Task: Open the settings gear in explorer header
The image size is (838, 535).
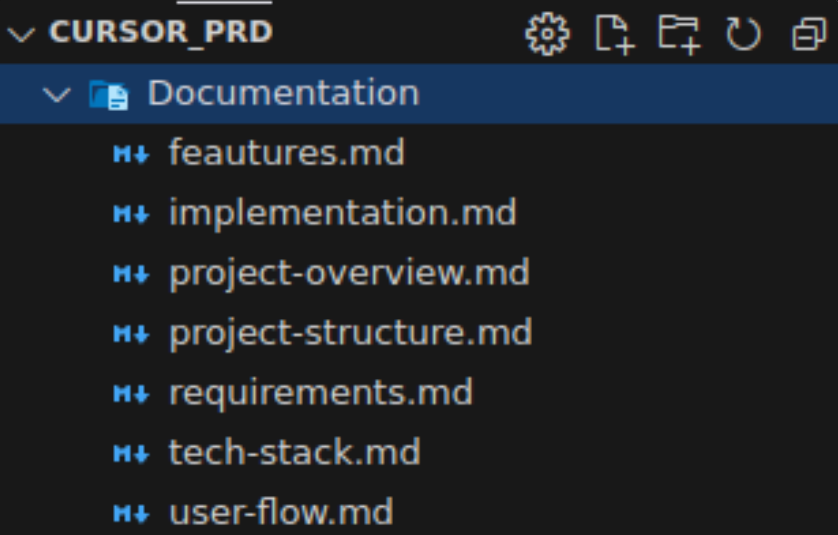Action: click(x=546, y=34)
